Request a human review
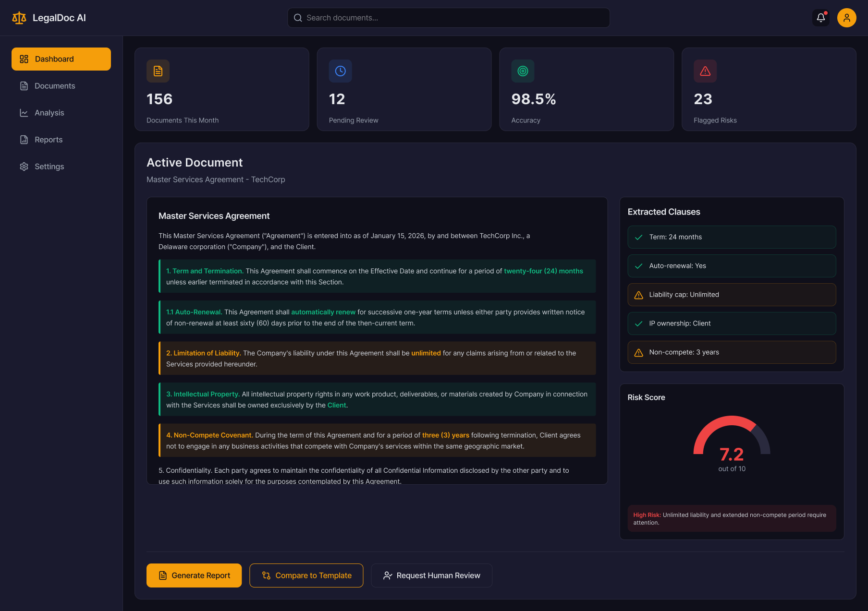The height and width of the screenshot is (611, 868). [431, 575]
